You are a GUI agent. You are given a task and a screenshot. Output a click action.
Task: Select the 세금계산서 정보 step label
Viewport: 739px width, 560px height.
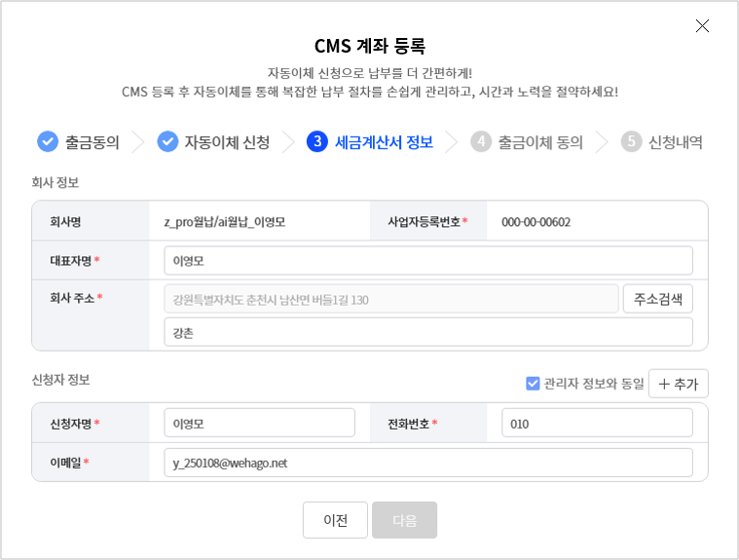point(384,142)
